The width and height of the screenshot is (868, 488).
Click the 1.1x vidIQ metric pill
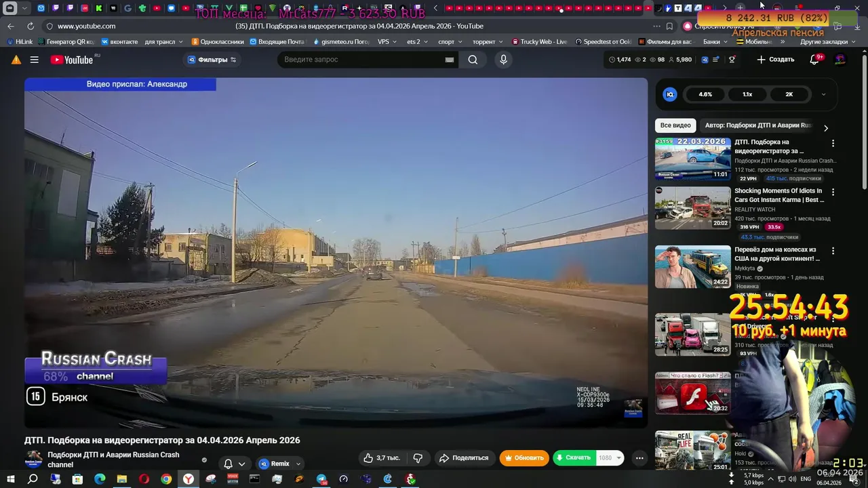[x=747, y=94]
